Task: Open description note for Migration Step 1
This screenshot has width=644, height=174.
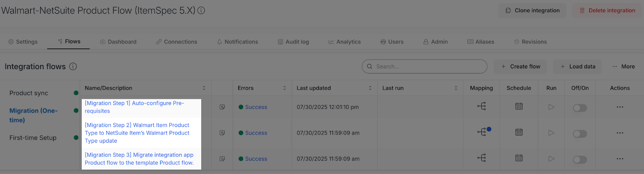Action: click(x=222, y=107)
